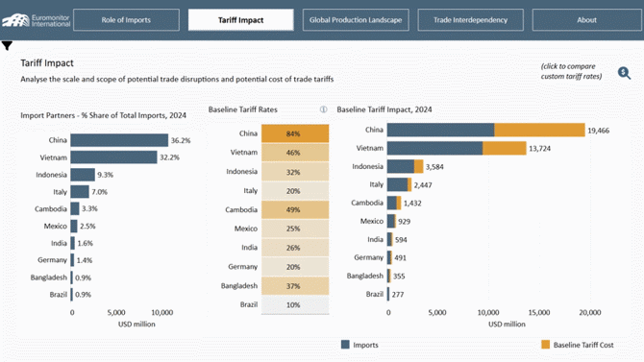644x362 pixels.
Task: Click the '3,584' Indonesia impact value
Action: pyautogui.click(x=434, y=167)
